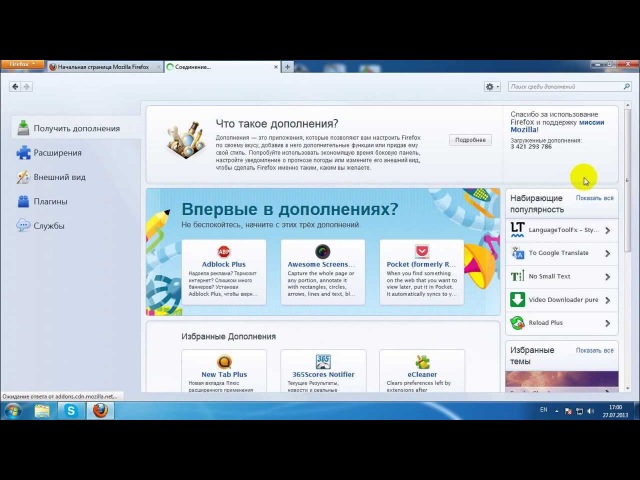Viewport: 640px width, 480px height.
Task: Click the LanguageToolFx LT icon
Action: pyautogui.click(x=517, y=230)
